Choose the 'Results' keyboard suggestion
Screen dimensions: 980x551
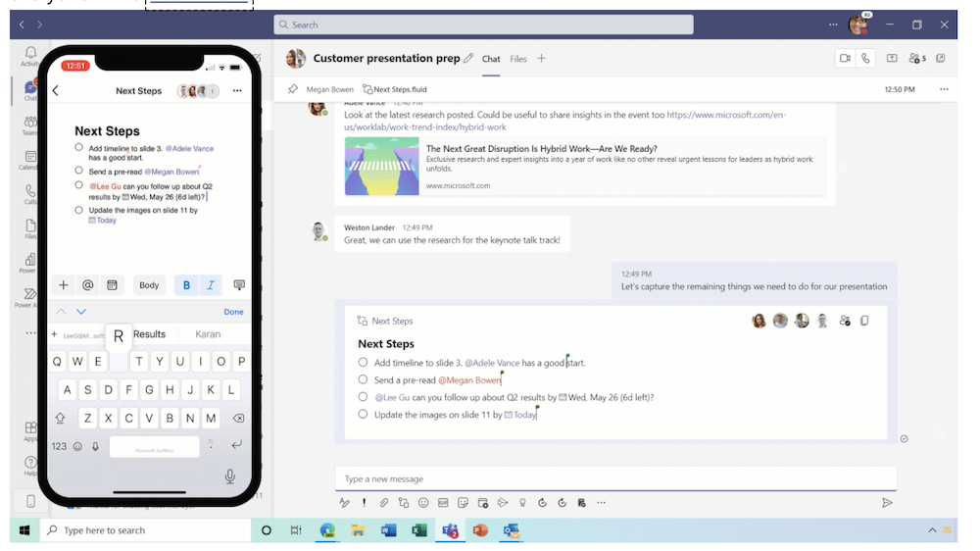coord(149,334)
